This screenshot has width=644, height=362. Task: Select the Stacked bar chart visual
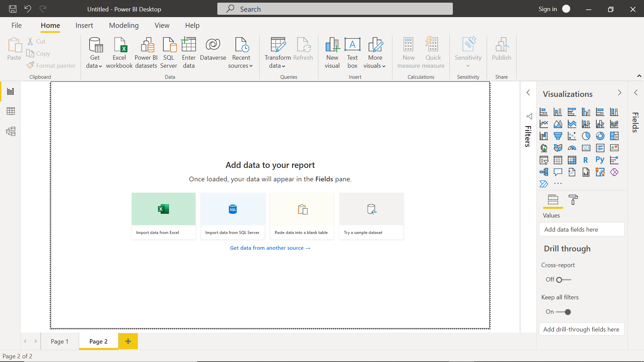543,111
